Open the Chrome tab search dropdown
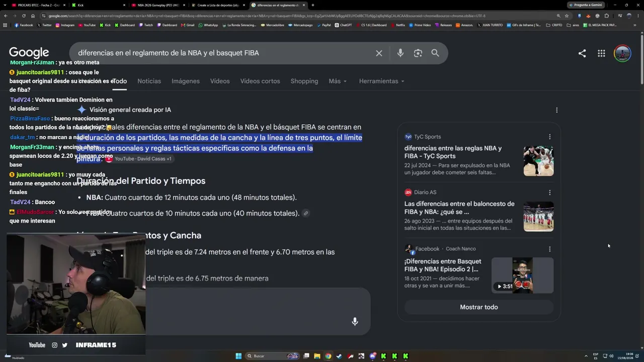This screenshot has width=644, height=362. click(6, 5)
